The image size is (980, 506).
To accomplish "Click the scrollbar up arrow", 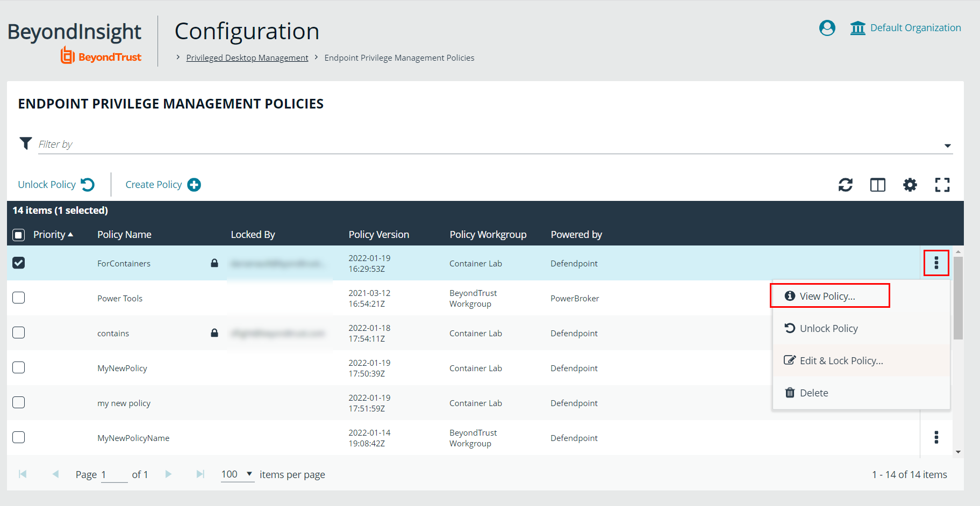I will (x=958, y=251).
